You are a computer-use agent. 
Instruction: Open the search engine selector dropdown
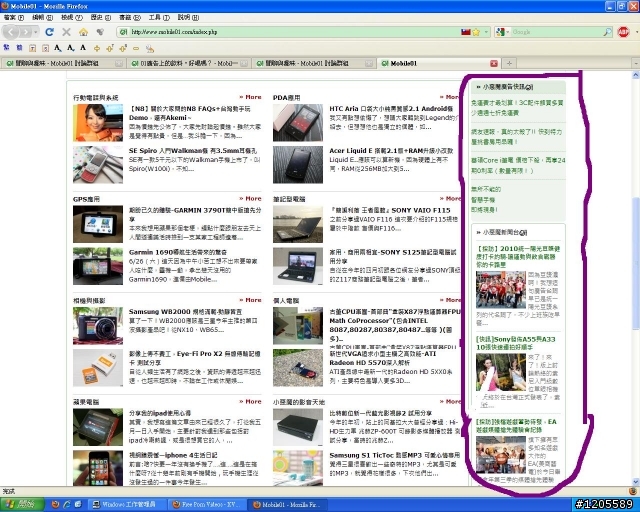tap(507, 32)
